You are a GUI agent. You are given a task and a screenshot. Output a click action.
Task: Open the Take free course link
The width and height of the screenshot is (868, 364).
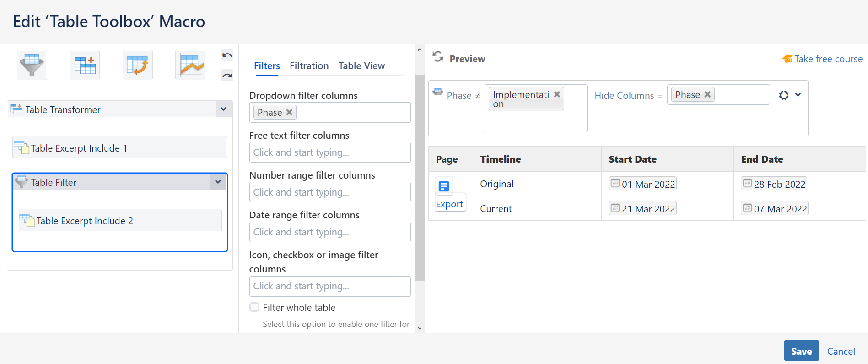[828, 59]
